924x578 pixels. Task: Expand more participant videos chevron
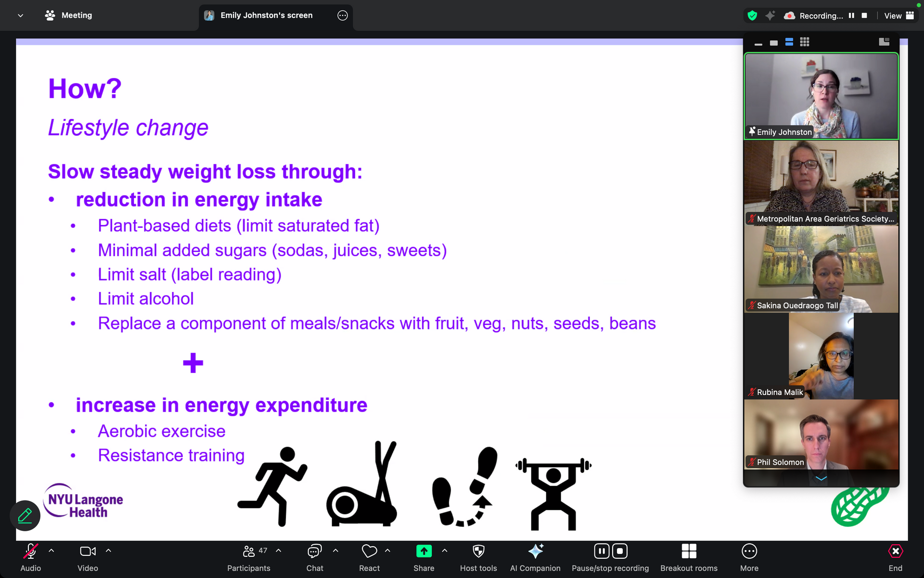coord(821,478)
